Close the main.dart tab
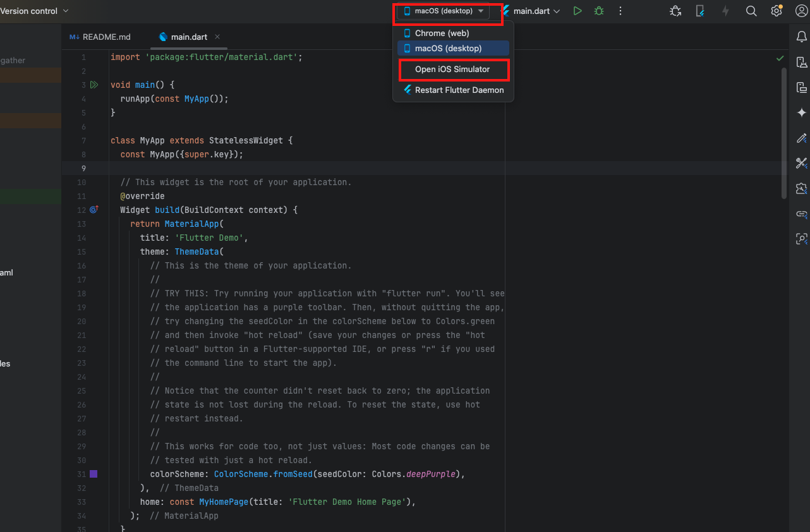Viewport: 810px width, 532px height. point(217,37)
